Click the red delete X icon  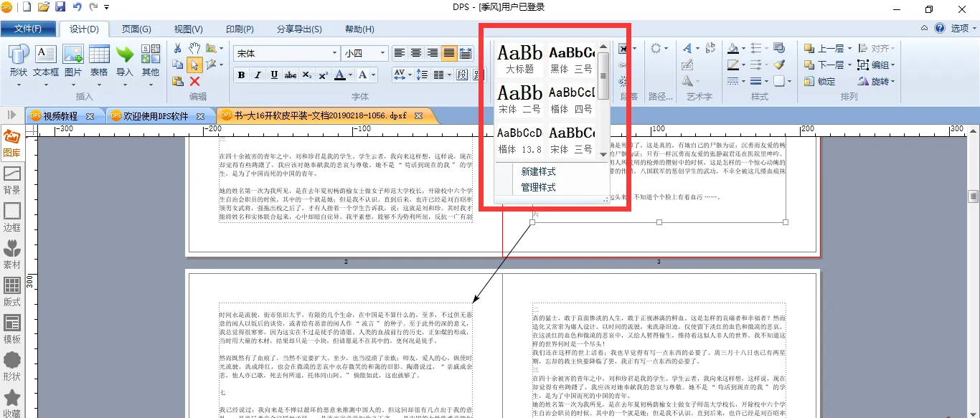tap(194, 81)
